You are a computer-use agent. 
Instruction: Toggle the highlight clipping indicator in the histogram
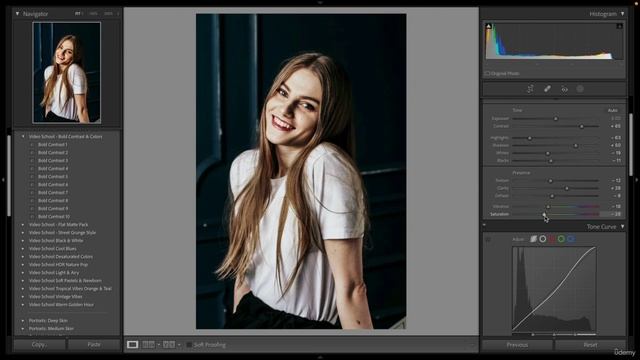(x=619, y=26)
